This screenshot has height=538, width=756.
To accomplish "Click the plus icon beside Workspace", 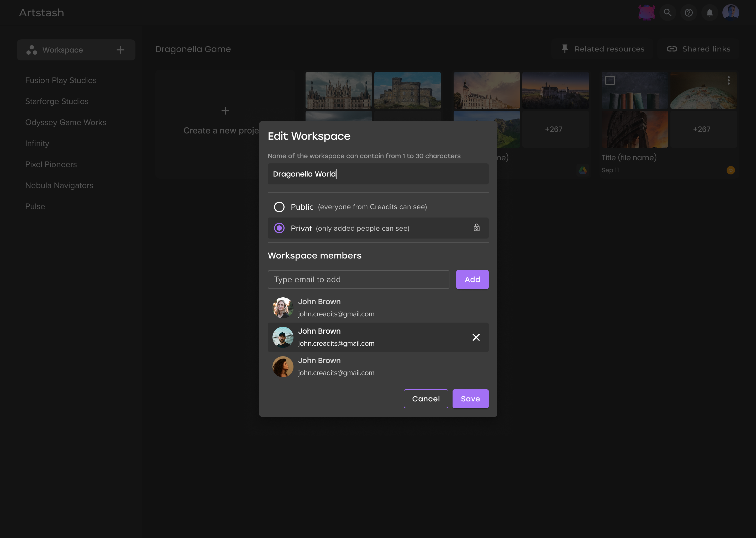I will 120,50.
